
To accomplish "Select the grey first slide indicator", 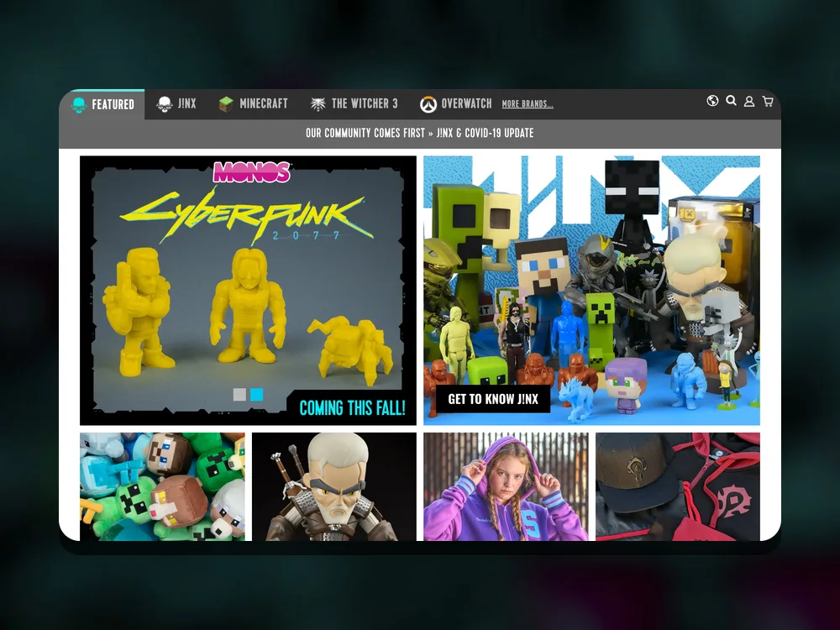I will click(239, 395).
